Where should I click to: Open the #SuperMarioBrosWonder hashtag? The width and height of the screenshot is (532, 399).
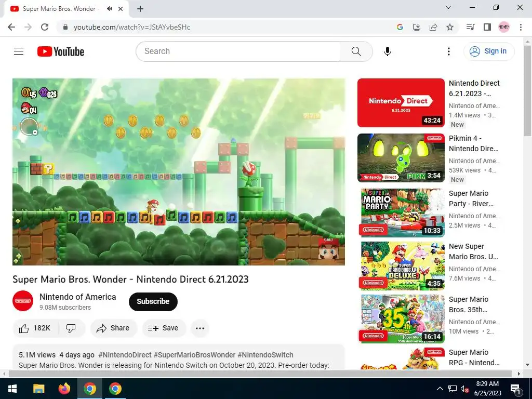click(x=194, y=355)
